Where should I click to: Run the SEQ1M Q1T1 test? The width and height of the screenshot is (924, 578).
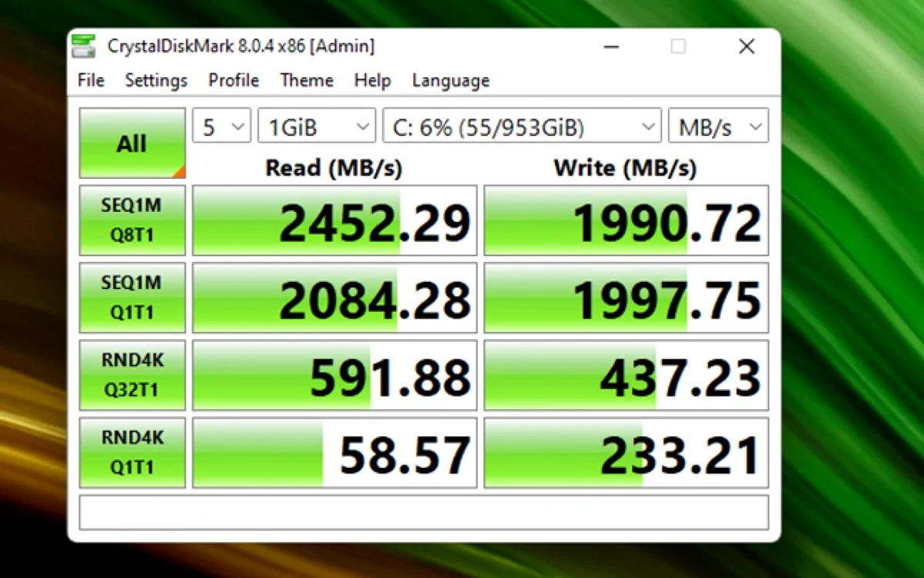132,297
